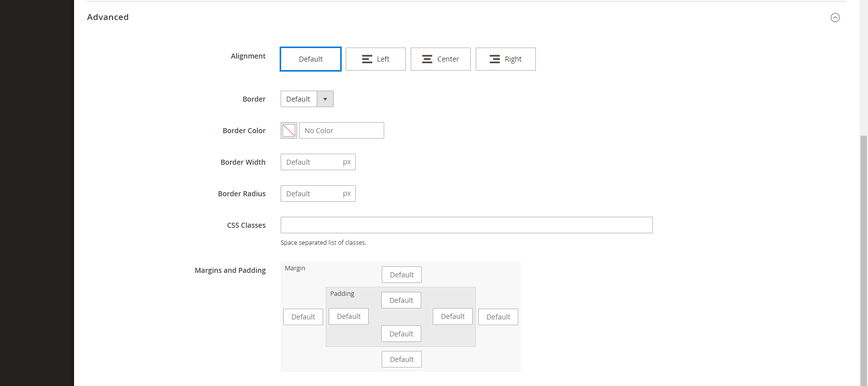Focus the Border Color text field
The width and height of the screenshot is (868, 386).
point(341,131)
